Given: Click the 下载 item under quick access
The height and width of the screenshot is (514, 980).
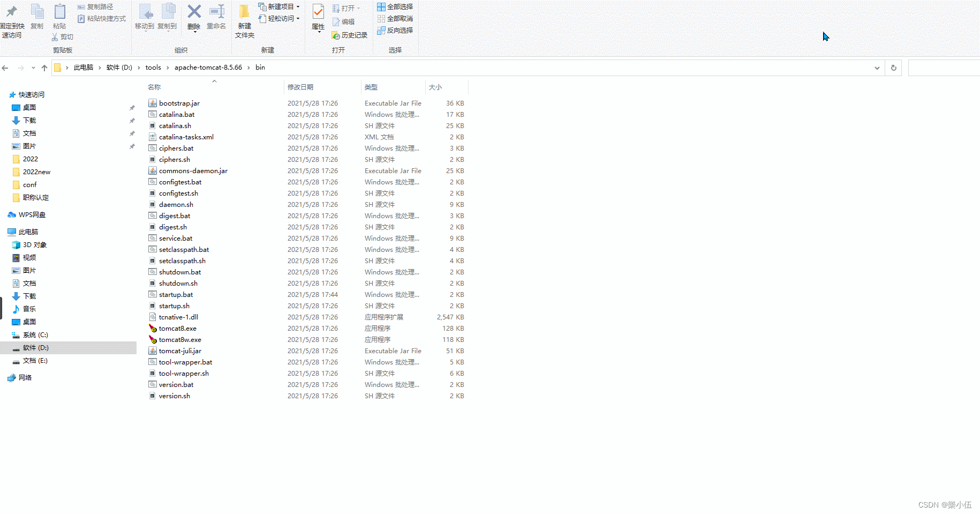Looking at the screenshot, I should (29, 121).
